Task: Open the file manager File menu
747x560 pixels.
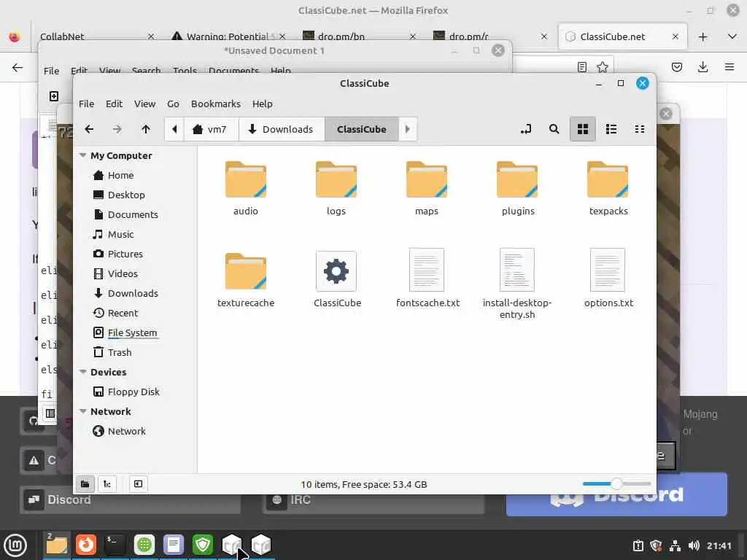Action: pos(86,104)
